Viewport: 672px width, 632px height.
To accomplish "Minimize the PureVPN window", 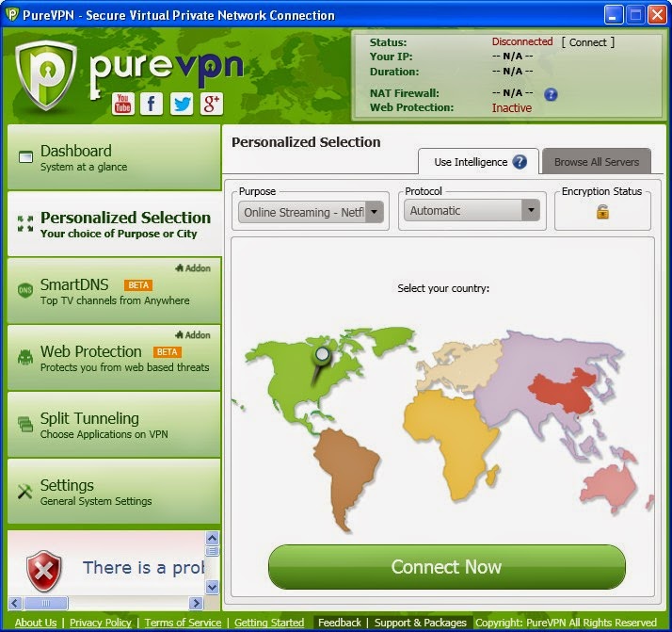I will (x=614, y=15).
